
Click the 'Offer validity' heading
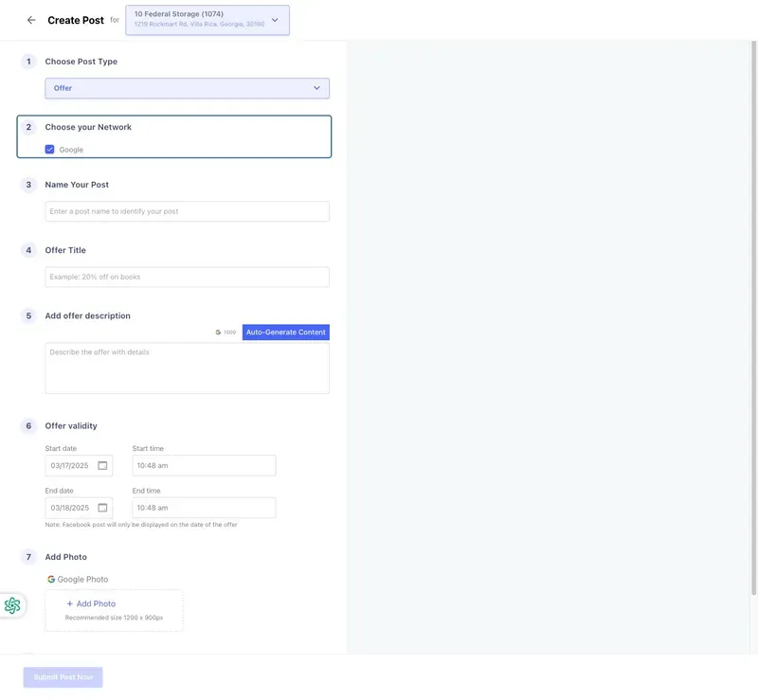point(71,426)
